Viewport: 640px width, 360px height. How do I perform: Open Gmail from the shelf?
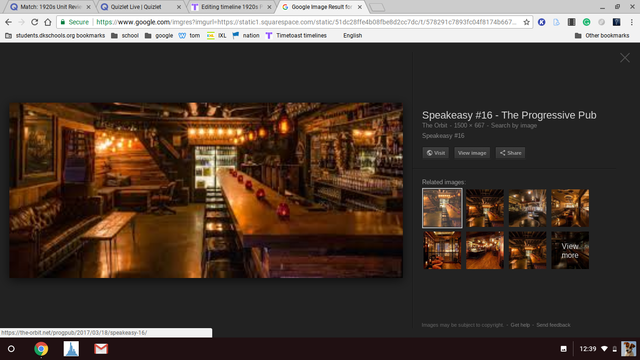point(101,349)
